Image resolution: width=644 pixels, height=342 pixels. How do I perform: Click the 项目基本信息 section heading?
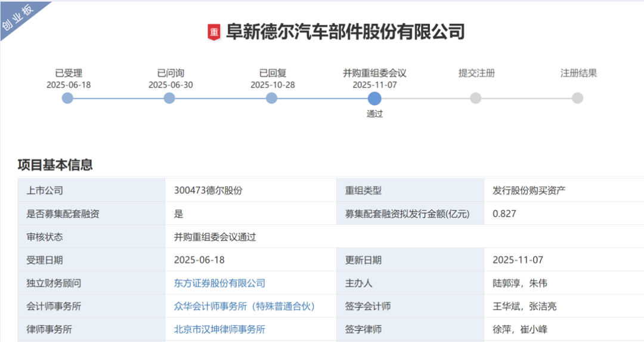(55, 165)
